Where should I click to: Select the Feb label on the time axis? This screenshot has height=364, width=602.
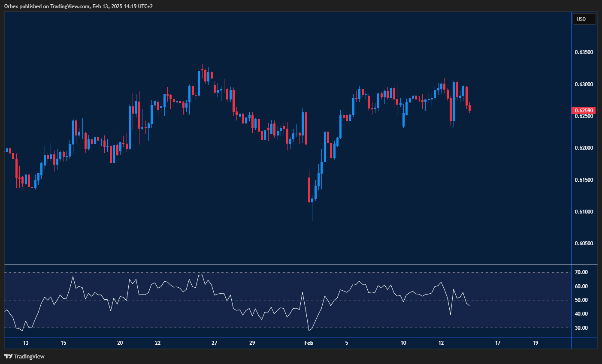coord(309,343)
